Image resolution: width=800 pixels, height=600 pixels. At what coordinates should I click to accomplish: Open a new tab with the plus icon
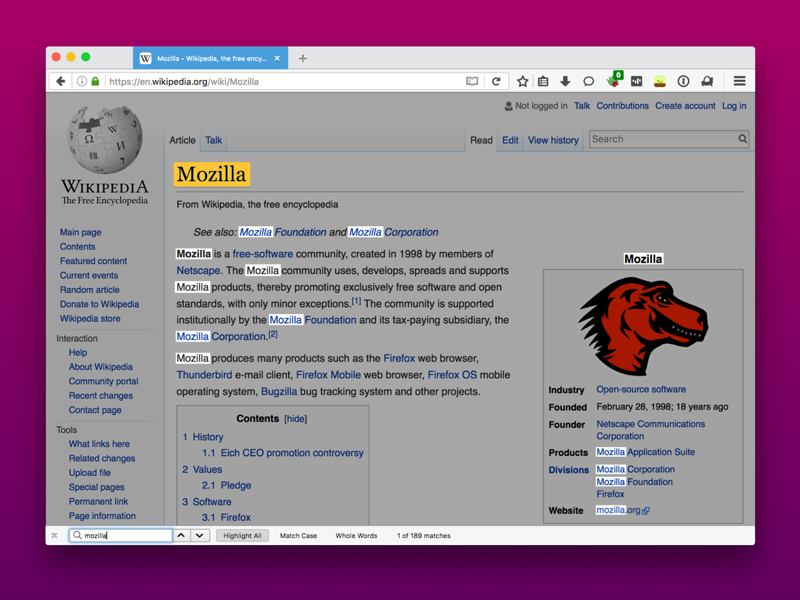tap(303, 59)
